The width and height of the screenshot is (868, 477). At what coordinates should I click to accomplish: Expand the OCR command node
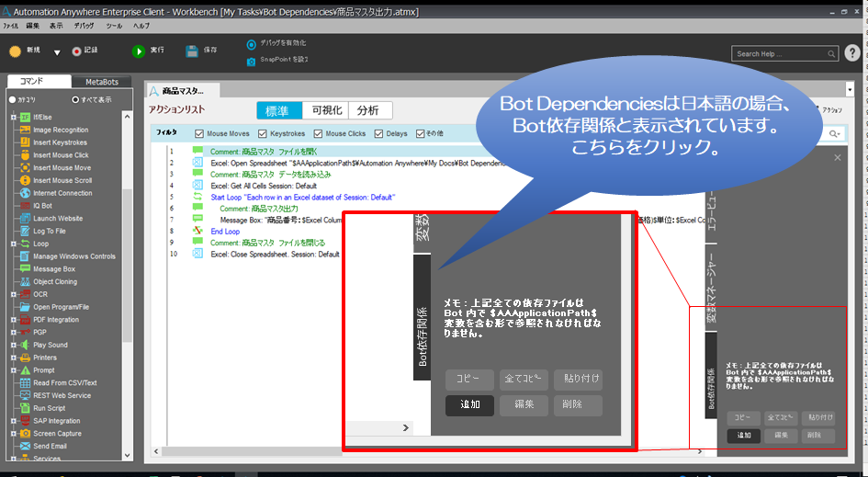[14, 294]
